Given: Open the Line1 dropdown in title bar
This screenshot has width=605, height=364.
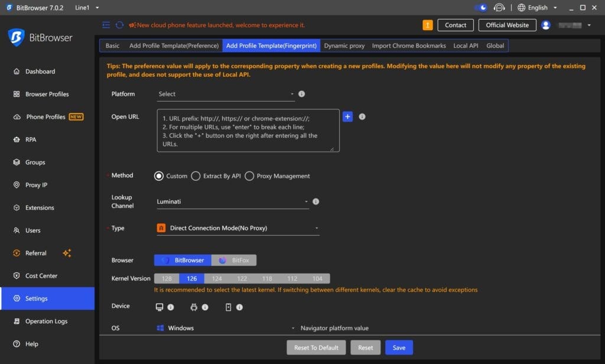Looking at the screenshot, I should [x=87, y=8].
